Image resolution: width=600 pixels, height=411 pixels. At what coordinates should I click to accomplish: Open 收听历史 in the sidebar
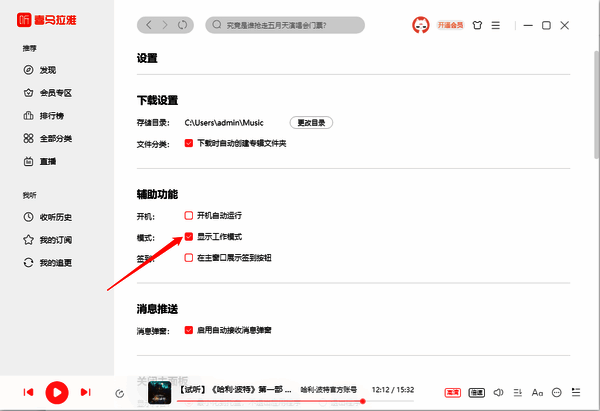[x=47, y=217]
